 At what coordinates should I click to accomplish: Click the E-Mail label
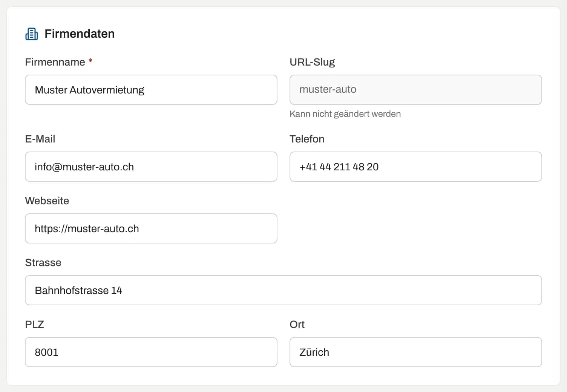coord(40,139)
